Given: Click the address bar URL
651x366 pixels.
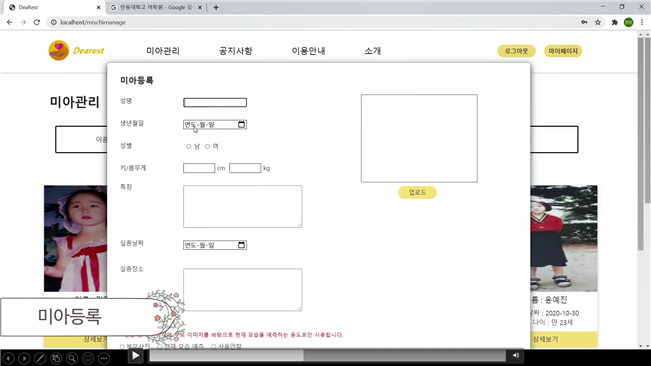Looking at the screenshot, I should (x=93, y=22).
